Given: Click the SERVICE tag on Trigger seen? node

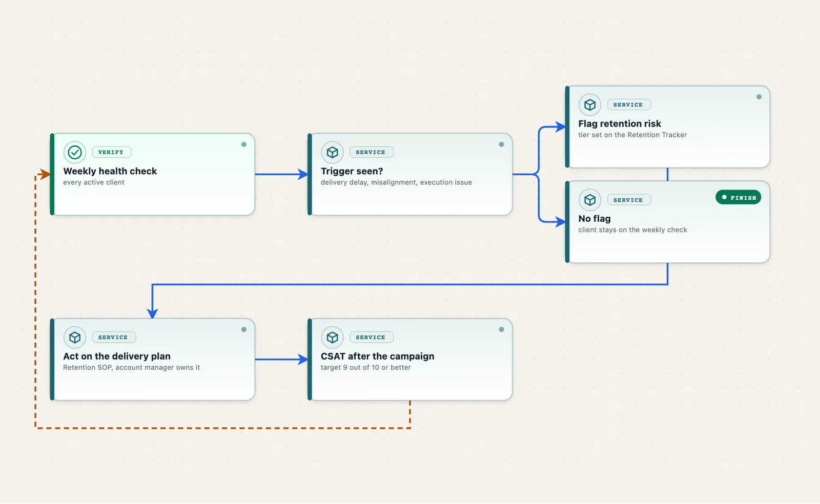Looking at the screenshot, I should [372, 152].
